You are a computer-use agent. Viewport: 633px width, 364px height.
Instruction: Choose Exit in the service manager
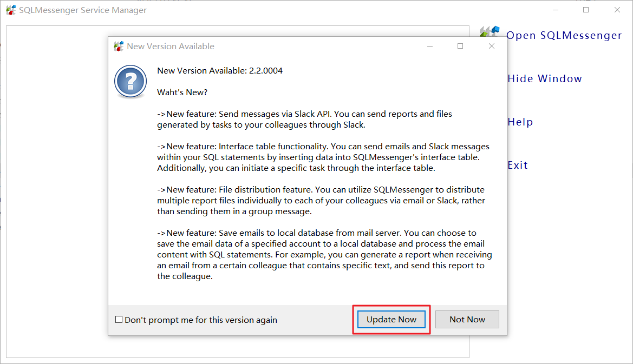pyautogui.click(x=517, y=166)
